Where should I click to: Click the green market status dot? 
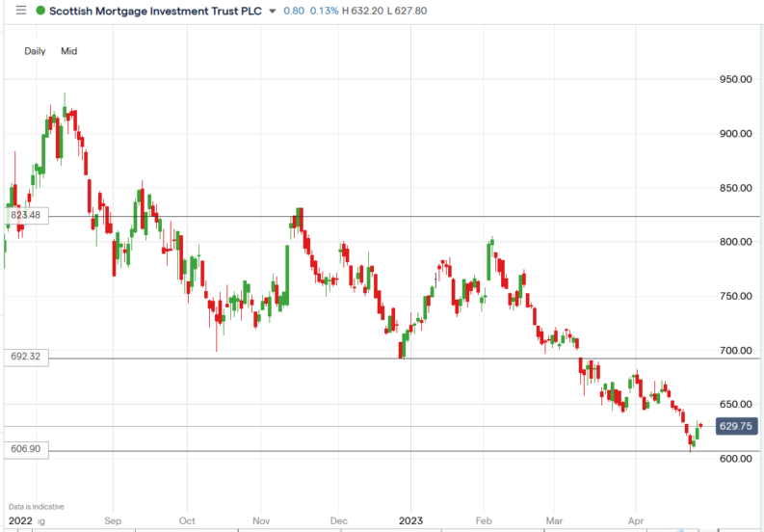pyautogui.click(x=40, y=12)
